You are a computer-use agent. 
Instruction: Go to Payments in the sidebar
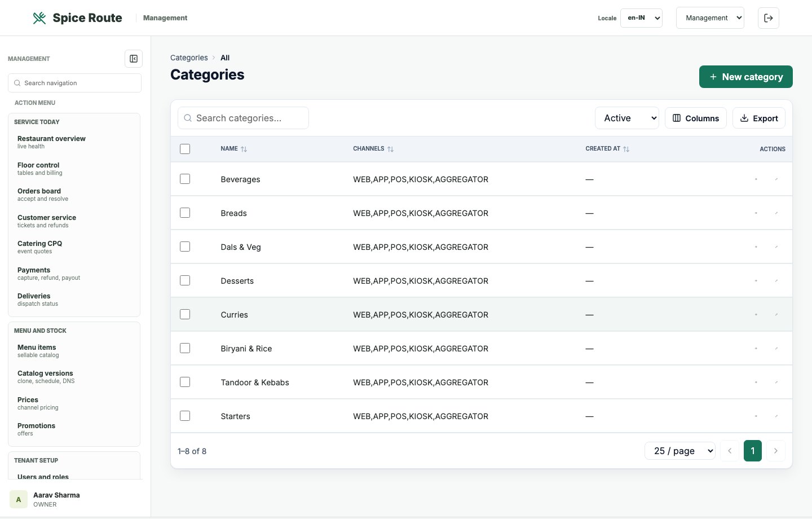pos(74,274)
